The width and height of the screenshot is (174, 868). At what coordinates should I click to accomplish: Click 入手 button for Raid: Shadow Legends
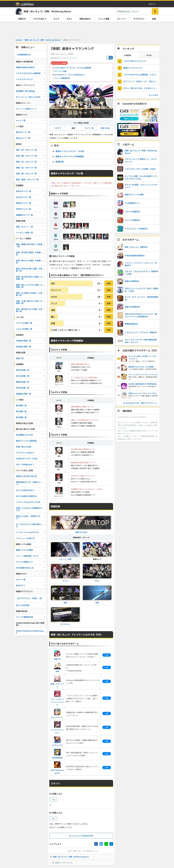(x=106, y=767)
